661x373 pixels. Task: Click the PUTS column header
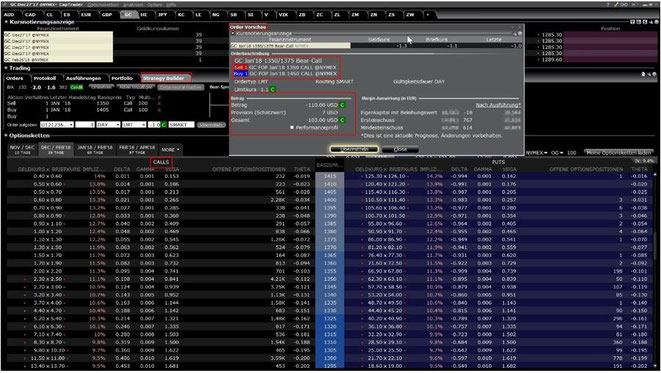pyautogui.click(x=498, y=162)
